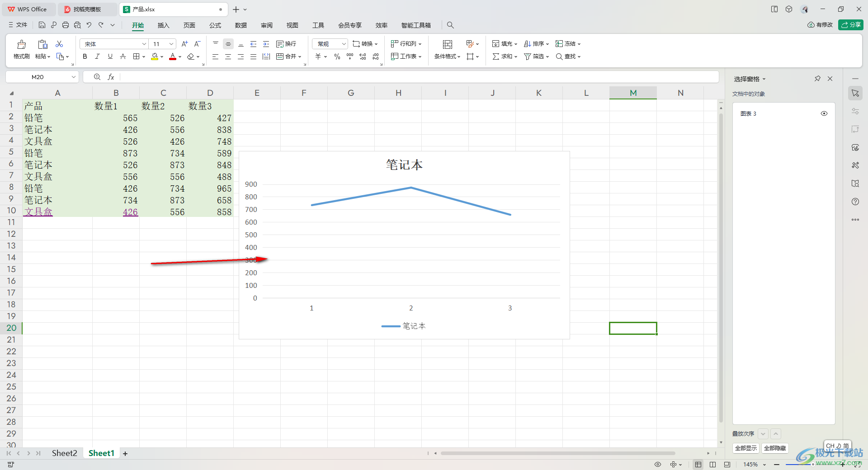Click the percent style icon
868x470 pixels.
tap(337, 56)
